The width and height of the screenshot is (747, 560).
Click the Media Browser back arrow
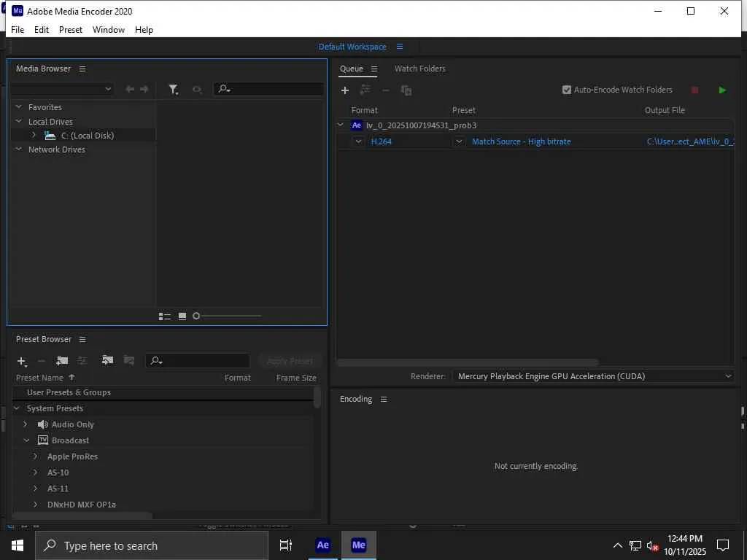coord(130,89)
